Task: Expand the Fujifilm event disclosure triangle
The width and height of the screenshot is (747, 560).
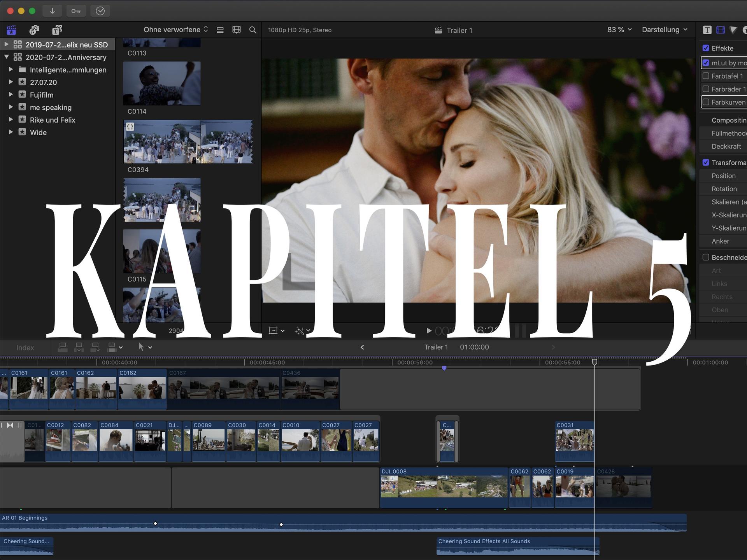Action: click(11, 94)
